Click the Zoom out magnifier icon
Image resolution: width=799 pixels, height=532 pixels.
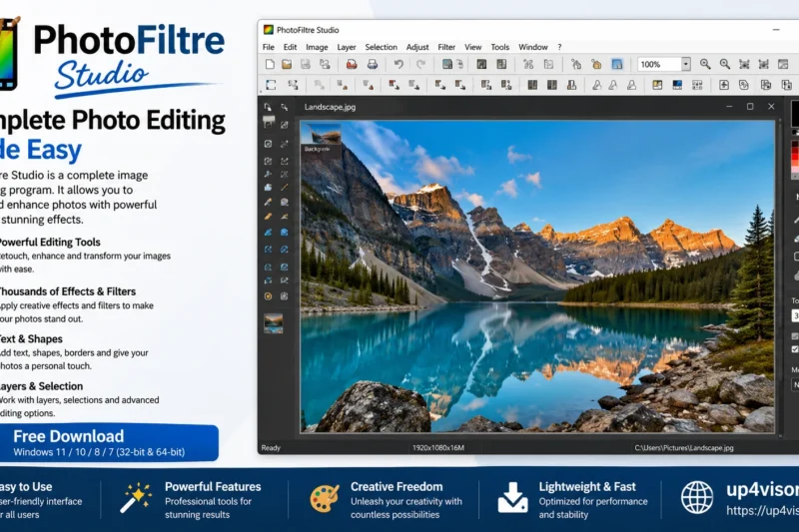coord(725,64)
